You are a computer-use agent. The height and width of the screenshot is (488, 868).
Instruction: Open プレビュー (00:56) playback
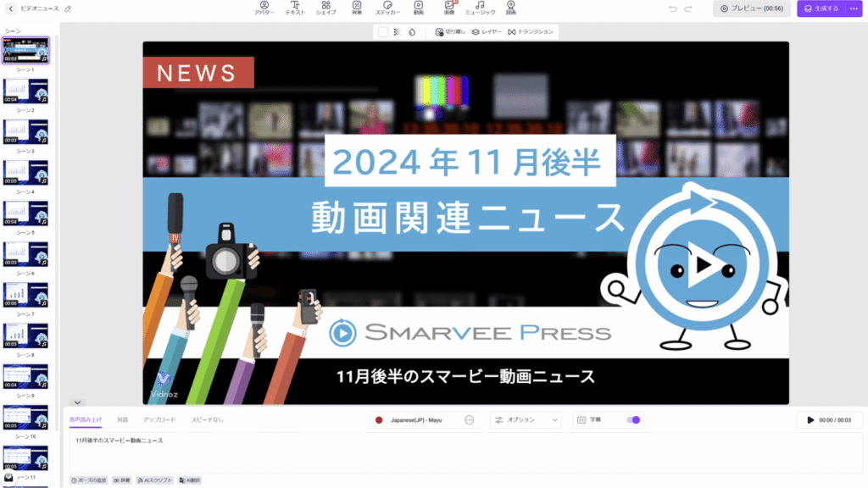(751, 10)
